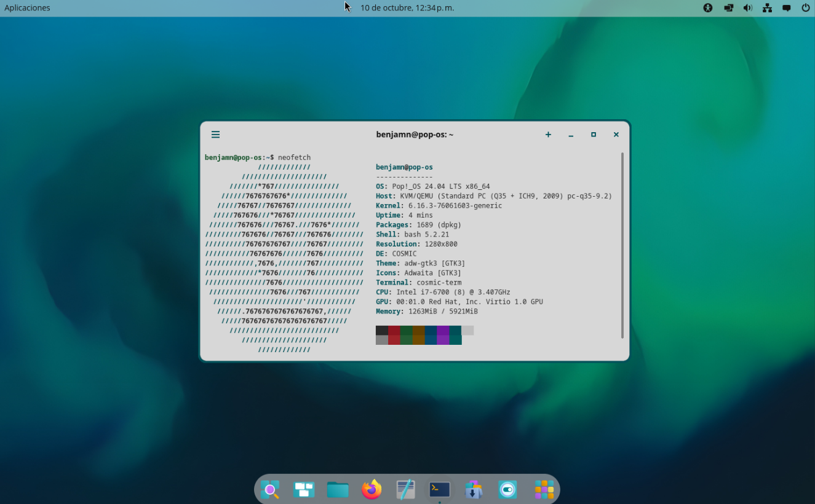The height and width of the screenshot is (504, 815).
Task: Open the sound volume applet
Action: 747,8
